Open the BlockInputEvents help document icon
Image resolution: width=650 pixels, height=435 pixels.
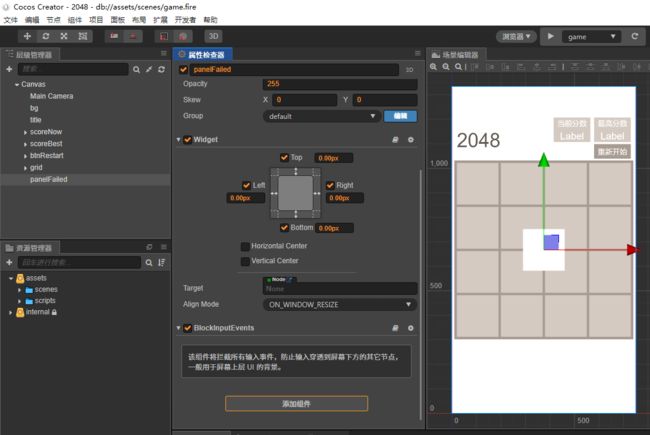point(395,328)
